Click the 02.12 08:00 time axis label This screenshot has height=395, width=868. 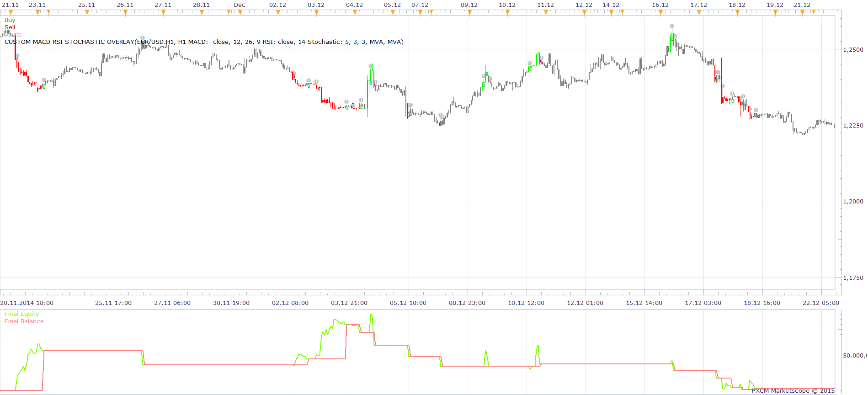[290, 303]
